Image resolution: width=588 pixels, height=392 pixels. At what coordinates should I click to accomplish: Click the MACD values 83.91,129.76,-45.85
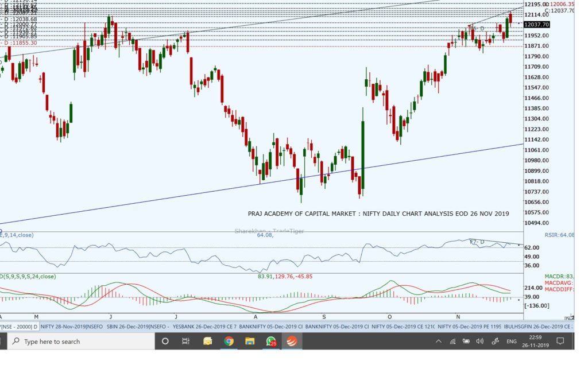click(285, 277)
